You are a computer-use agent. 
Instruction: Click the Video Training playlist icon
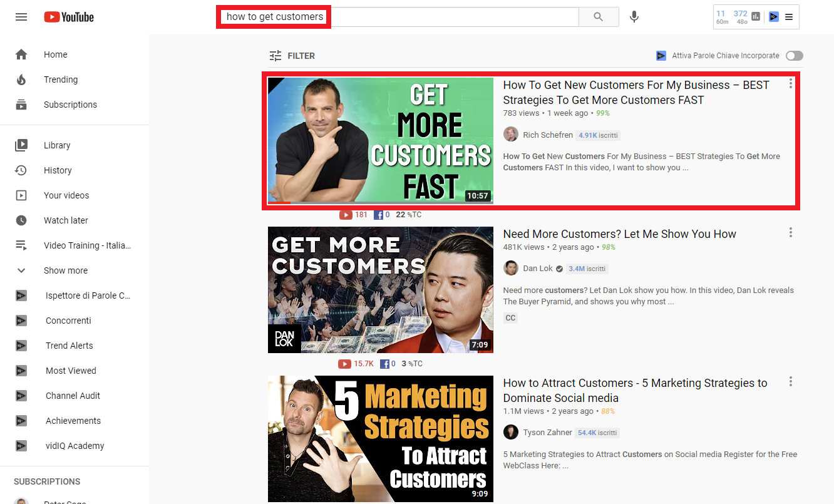pos(21,245)
